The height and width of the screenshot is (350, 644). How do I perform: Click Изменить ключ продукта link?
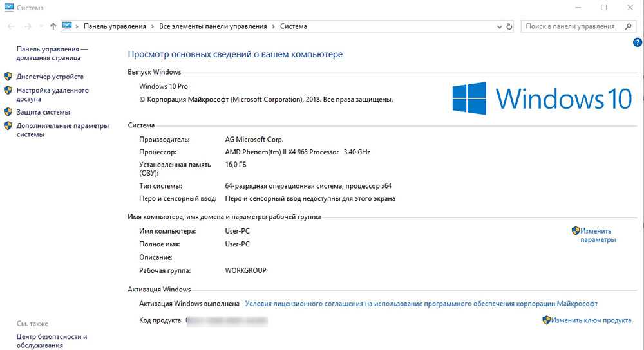click(591, 320)
